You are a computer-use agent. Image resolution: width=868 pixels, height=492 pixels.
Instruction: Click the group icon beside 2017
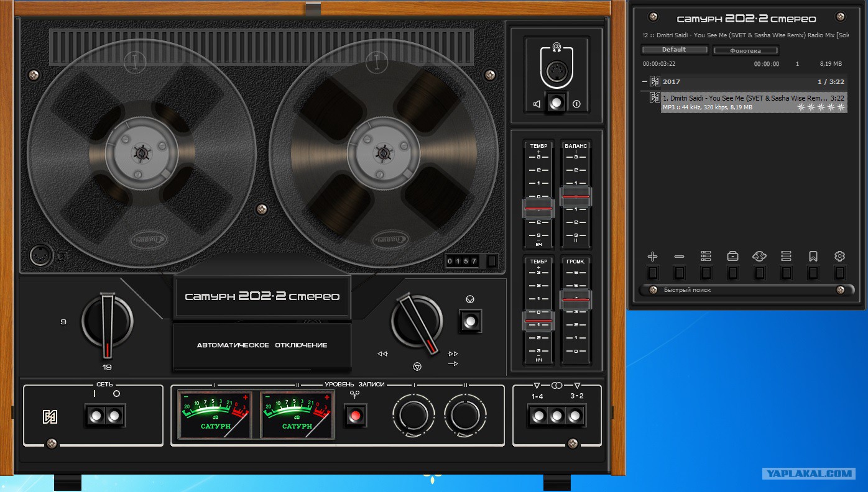655,81
